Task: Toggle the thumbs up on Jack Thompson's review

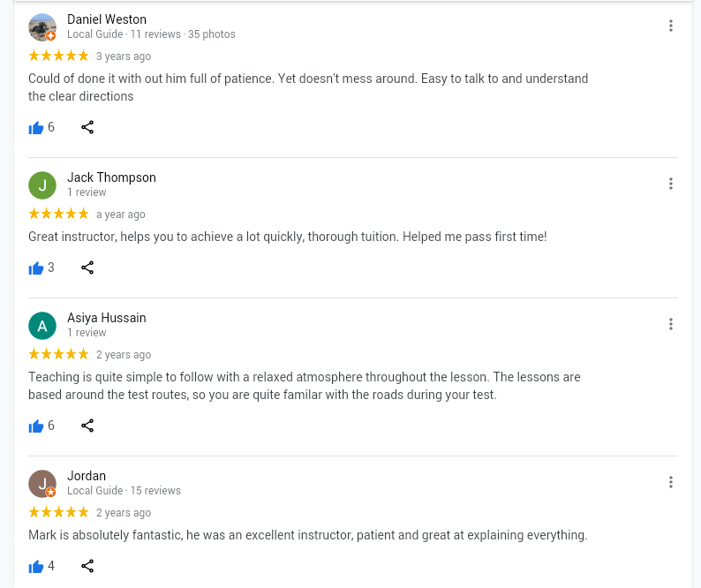Action: [x=36, y=268]
